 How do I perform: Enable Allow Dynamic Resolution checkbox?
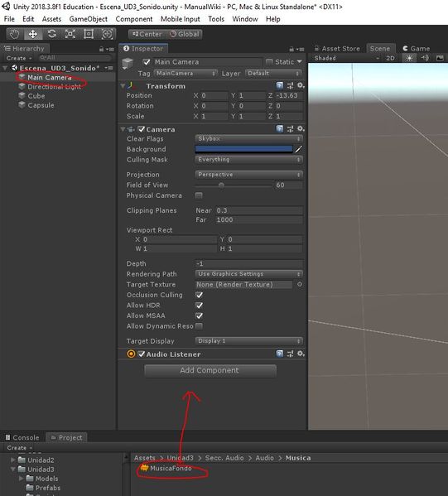click(199, 326)
